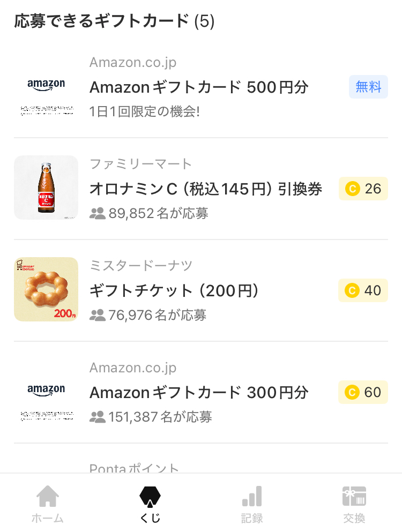Open the 交換 gift icon

354,497
